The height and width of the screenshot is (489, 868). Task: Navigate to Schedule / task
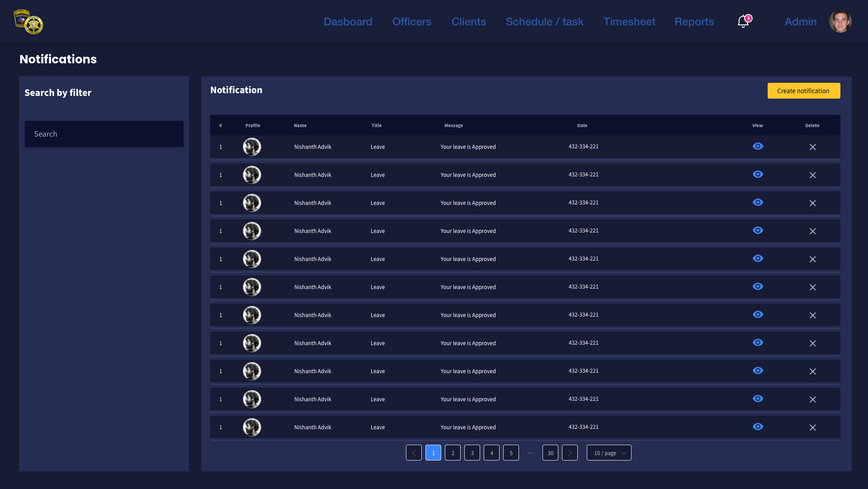pyautogui.click(x=544, y=22)
